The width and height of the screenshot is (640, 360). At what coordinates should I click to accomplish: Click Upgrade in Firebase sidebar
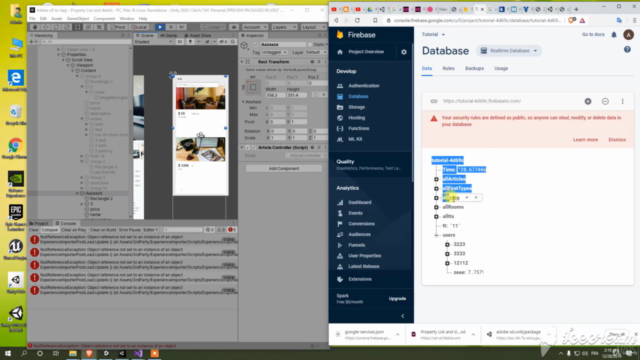click(x=397, y=298)
